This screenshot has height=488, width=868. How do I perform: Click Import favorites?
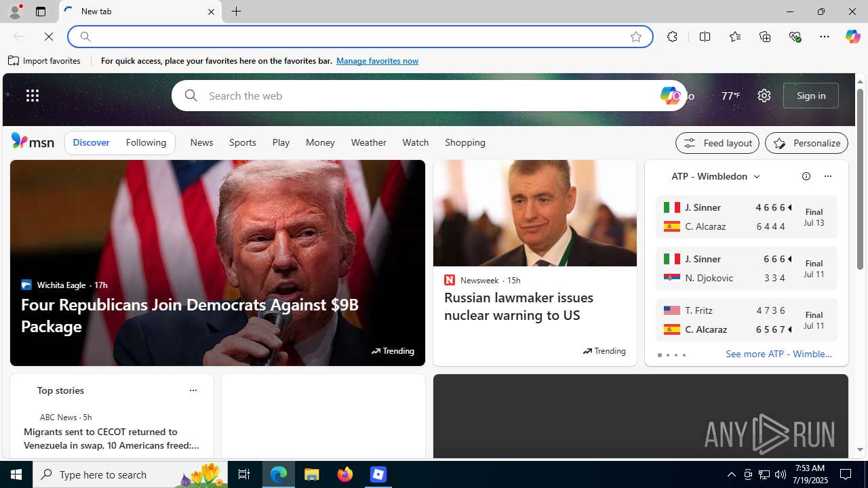tap(45, 61)
